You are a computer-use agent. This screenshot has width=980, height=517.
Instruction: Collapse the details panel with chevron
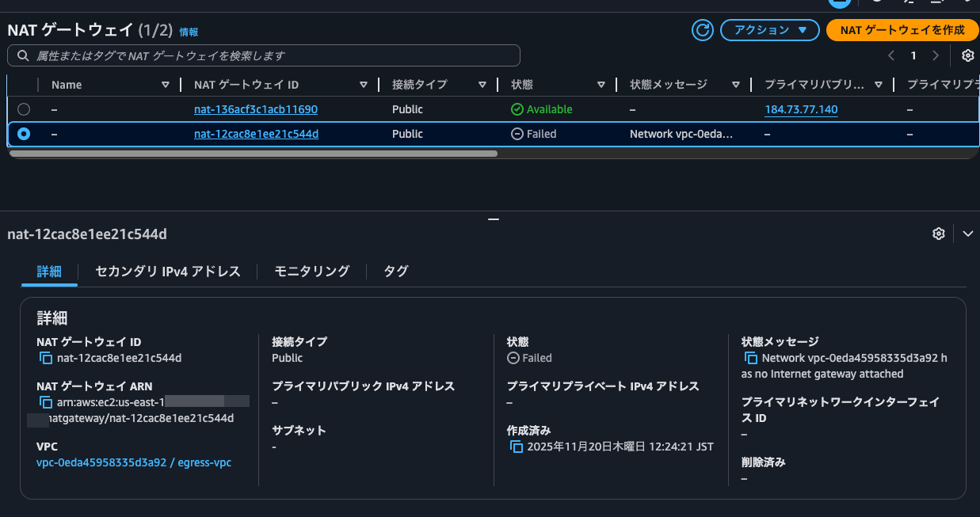pyautogui.click(x=967, y=234)
